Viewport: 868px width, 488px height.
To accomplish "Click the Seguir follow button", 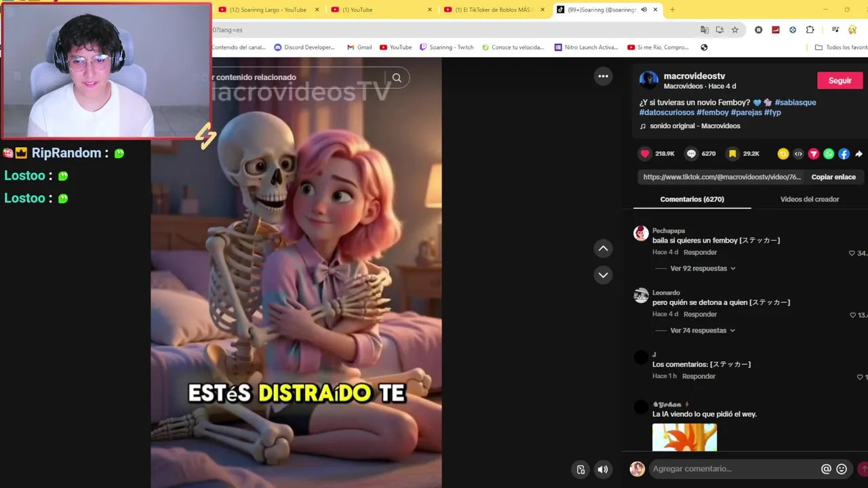I will (840, 81).
